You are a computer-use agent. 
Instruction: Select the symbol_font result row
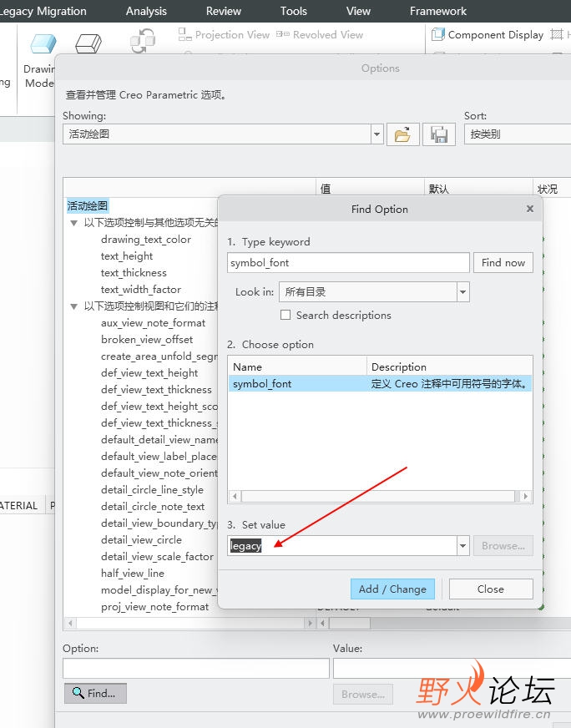click(x=380, y=384)
